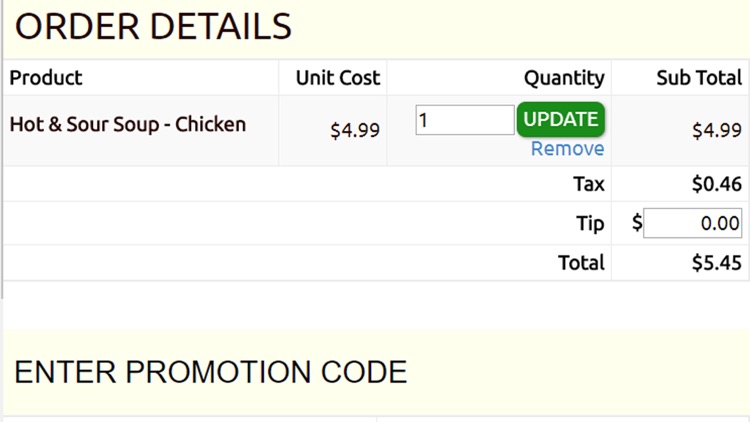The image size is (750, 422).
Task: Click the Quantity column header
Action: click(564, 78)
